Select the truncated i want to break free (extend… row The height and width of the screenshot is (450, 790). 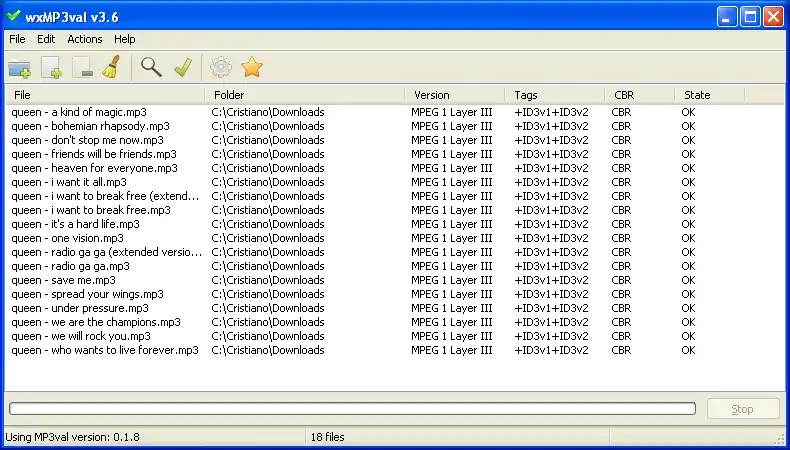pos(105,196)
